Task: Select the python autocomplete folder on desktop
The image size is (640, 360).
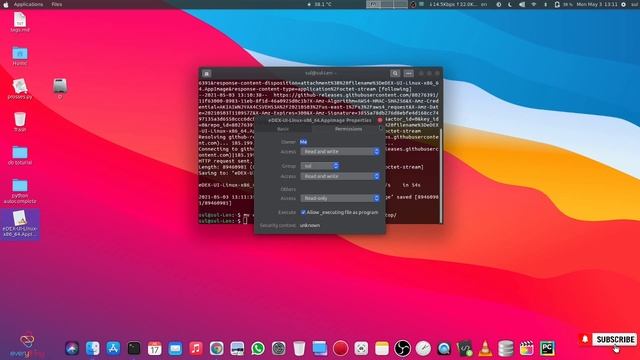Action: (x=20, y=191)
